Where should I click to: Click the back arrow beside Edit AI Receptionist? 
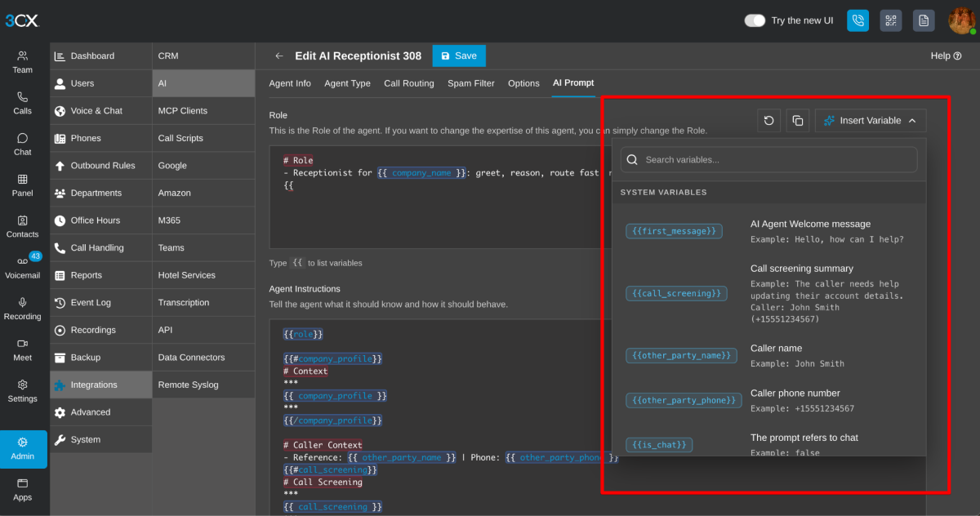click(279, 56)
